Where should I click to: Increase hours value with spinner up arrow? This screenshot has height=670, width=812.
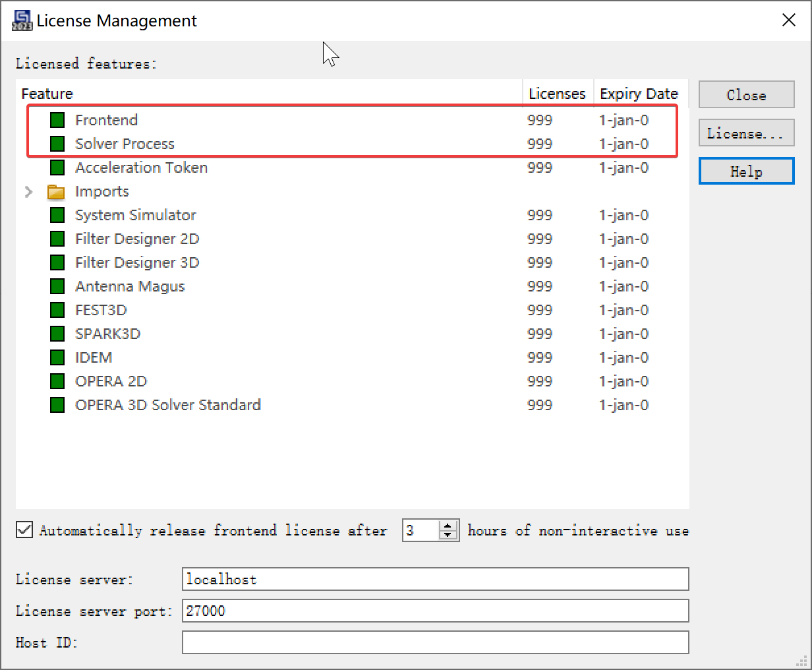coord(448,526)
